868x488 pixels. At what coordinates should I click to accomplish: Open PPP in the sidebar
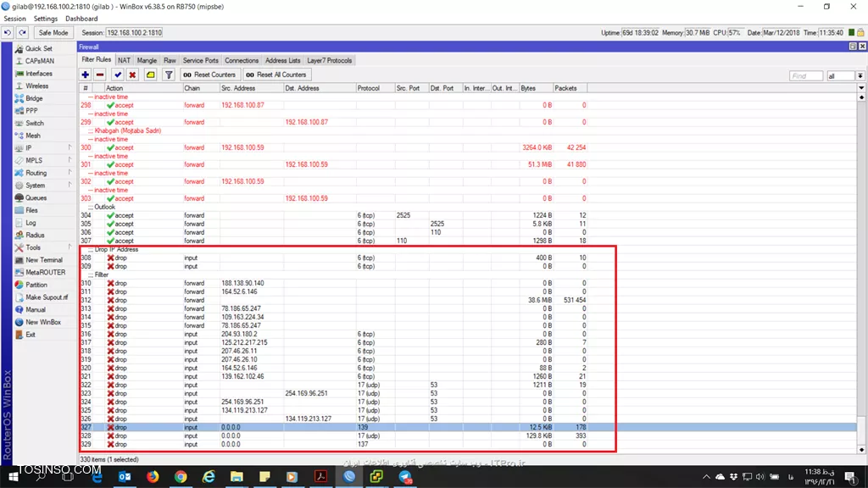(31, 111)
